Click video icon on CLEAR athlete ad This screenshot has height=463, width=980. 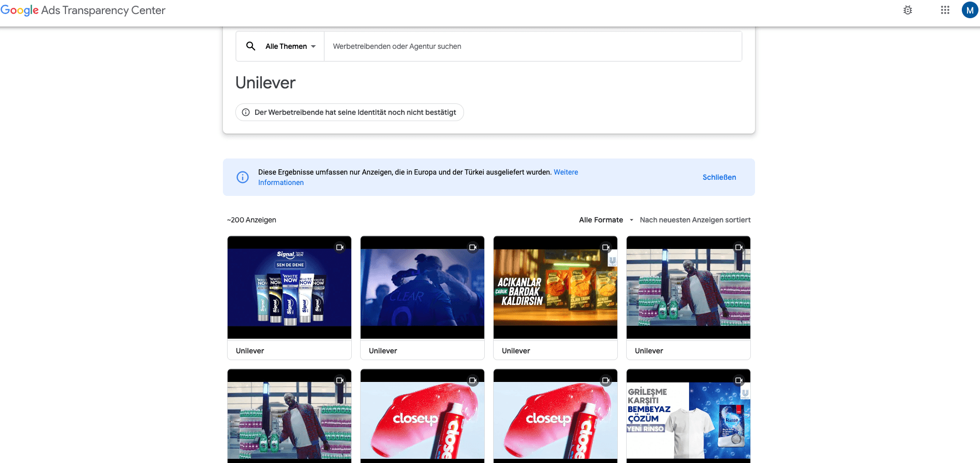click(x=473, y=247)
